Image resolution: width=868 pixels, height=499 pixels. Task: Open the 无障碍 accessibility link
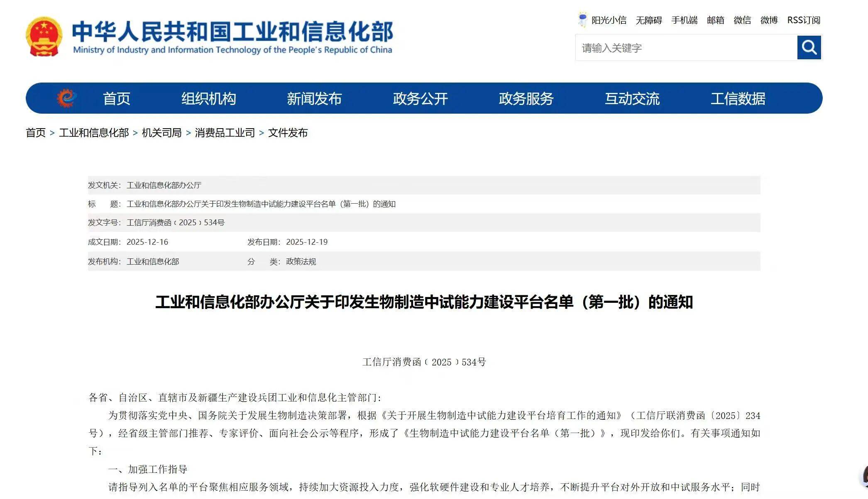(x=648, y=20)
